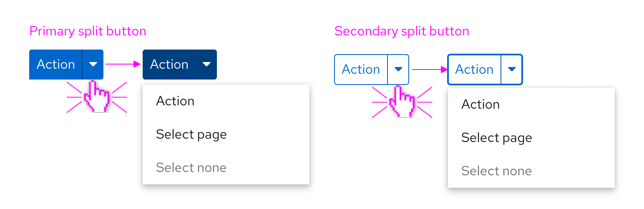
Task: Click the pink arrow between the secondary split buttons
Action: pos(430,70)
